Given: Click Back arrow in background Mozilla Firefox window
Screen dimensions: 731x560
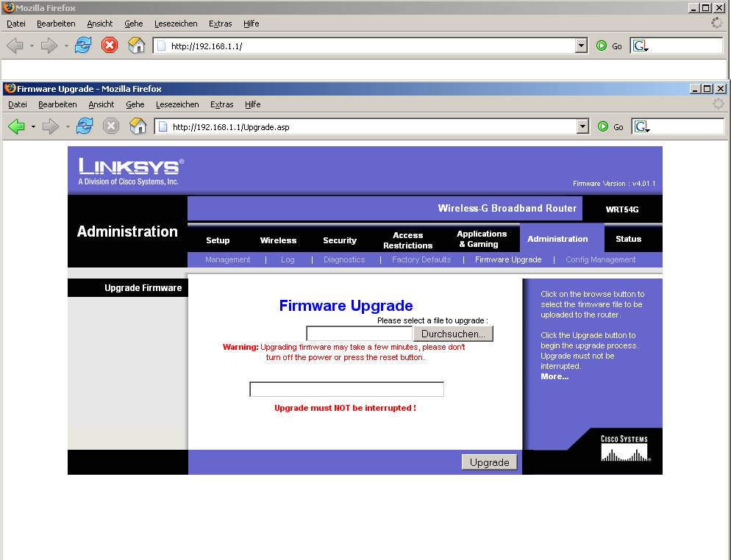Looking at the screenshot, I should 15,46.
